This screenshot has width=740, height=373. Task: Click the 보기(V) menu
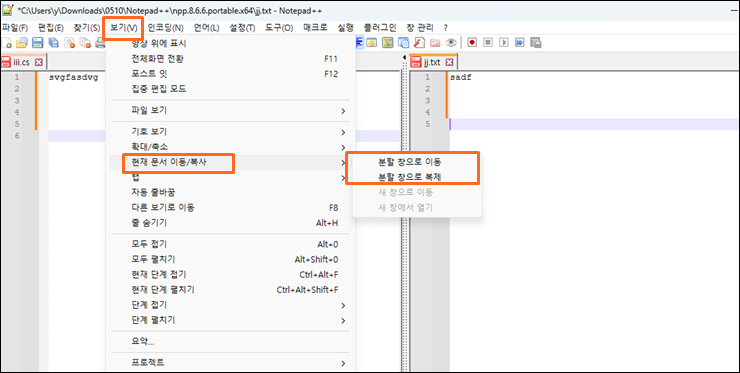pos(124,27)
